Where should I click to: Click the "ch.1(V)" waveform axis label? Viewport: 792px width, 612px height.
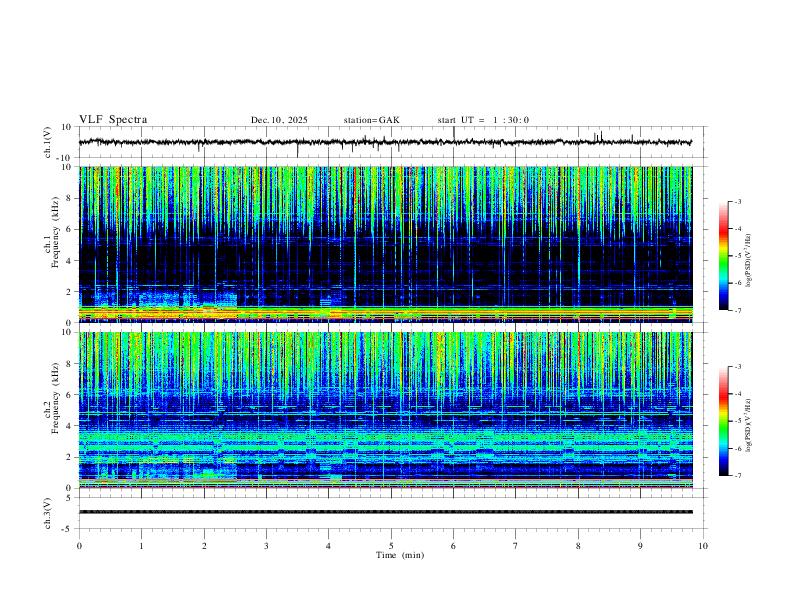click(48, 142)
